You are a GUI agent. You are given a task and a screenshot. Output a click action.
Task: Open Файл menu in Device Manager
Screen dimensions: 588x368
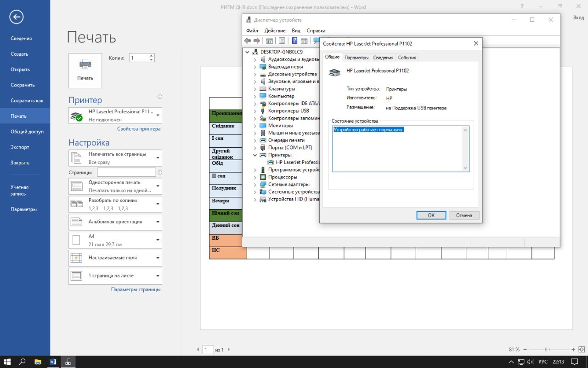252,30
